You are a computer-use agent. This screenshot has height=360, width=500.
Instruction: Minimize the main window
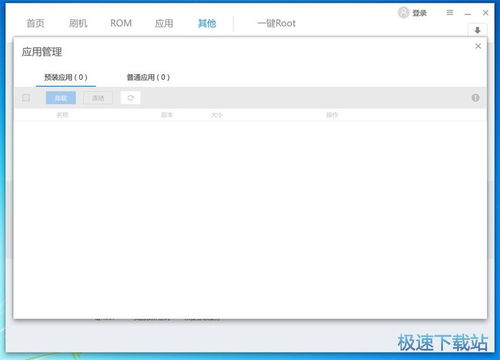coord(468,13)
